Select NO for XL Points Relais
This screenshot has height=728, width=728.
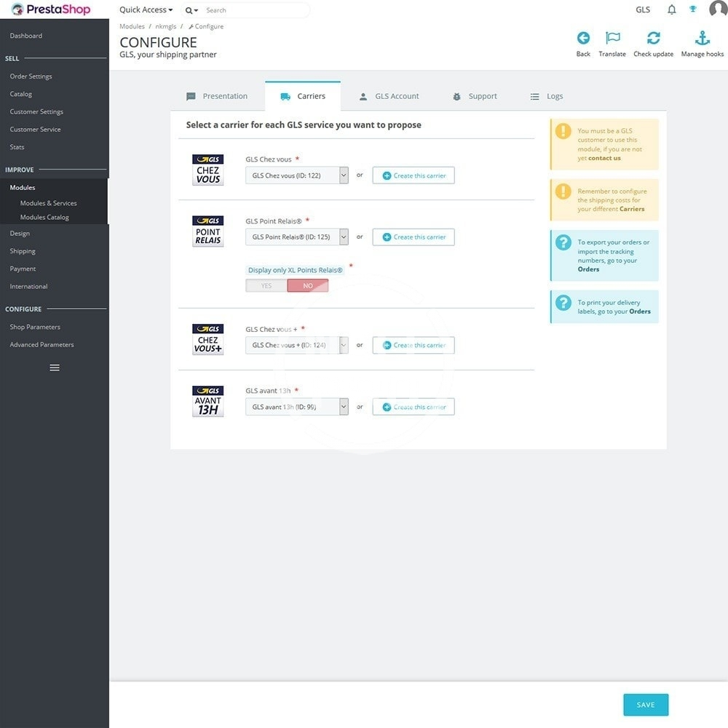308,285
